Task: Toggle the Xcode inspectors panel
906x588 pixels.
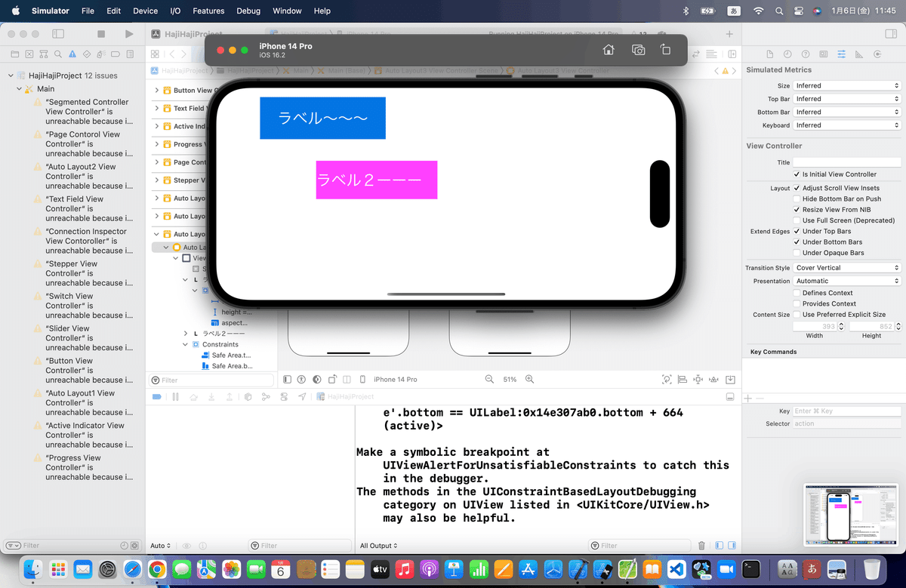Action: point(890,34)
